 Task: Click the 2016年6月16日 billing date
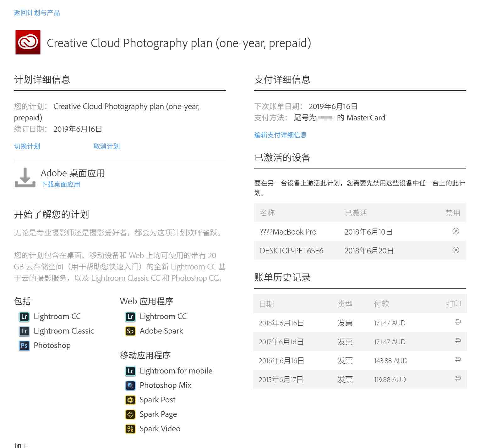[x=281, y=361]
